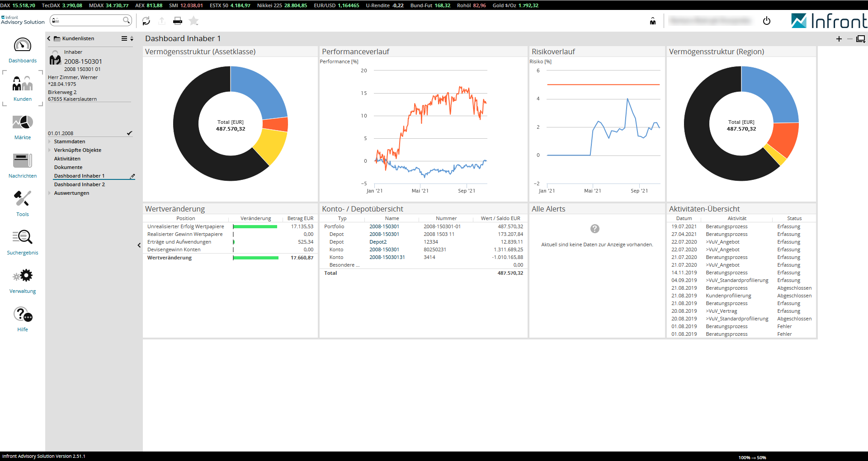Toggle the checkmark next to date 01.01.2008
This screenshot has width=868, height=461.
130,133
